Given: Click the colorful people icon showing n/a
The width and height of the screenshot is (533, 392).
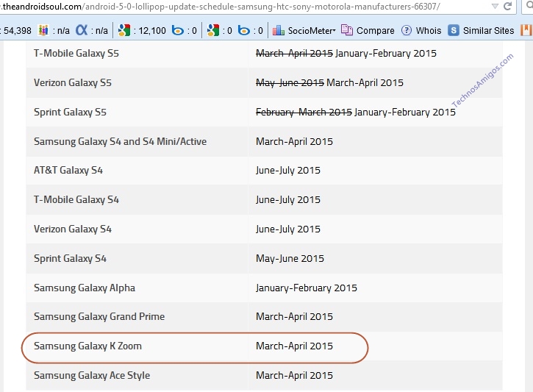Looking at the screenshot, I should (43, 30).
